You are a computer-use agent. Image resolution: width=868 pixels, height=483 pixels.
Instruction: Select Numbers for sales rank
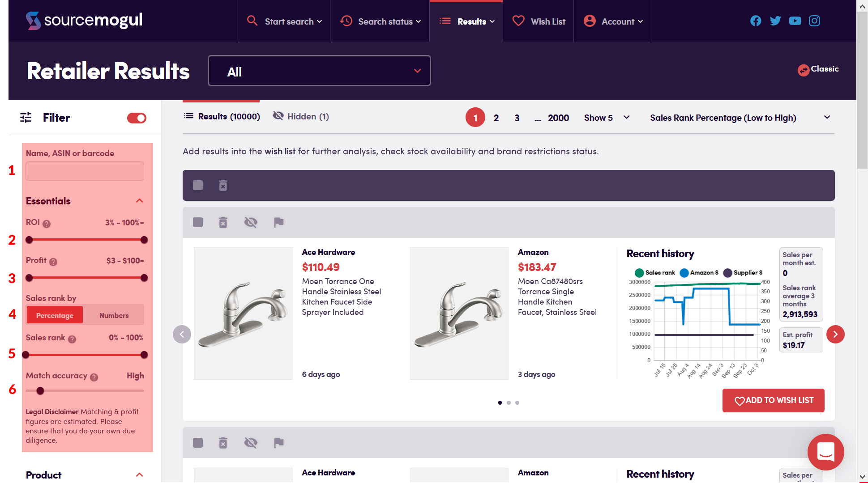pos(114,315)
